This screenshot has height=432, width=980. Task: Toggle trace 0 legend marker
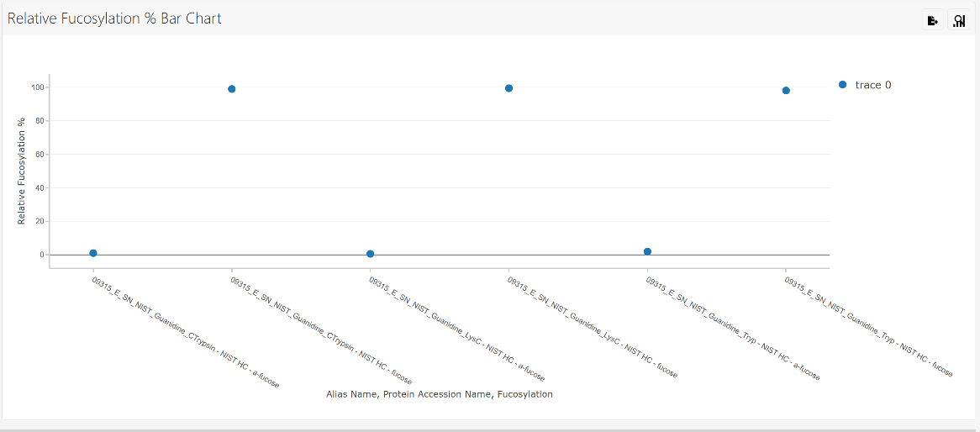(842, 84)
